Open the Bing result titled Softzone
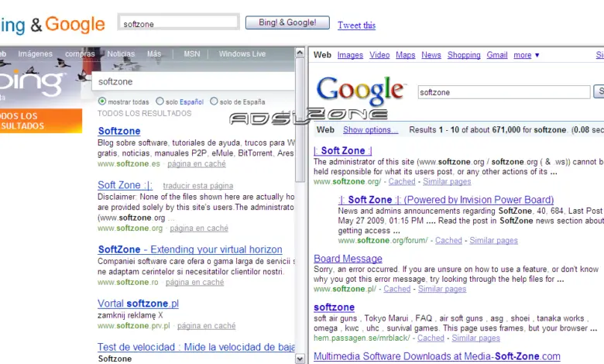The height and width of the screenshot is (364, 604). tap(119, 131)
